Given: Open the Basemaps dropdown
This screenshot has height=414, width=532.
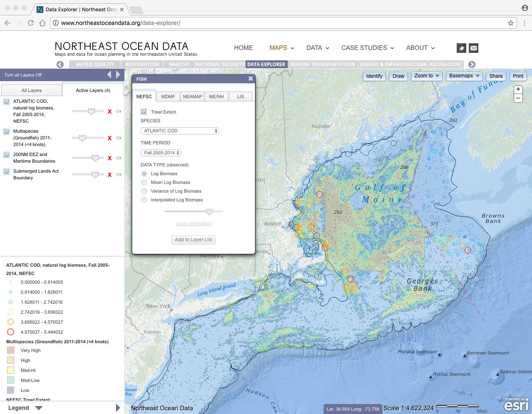Looking at the screenshot, I should coord(464,76).
